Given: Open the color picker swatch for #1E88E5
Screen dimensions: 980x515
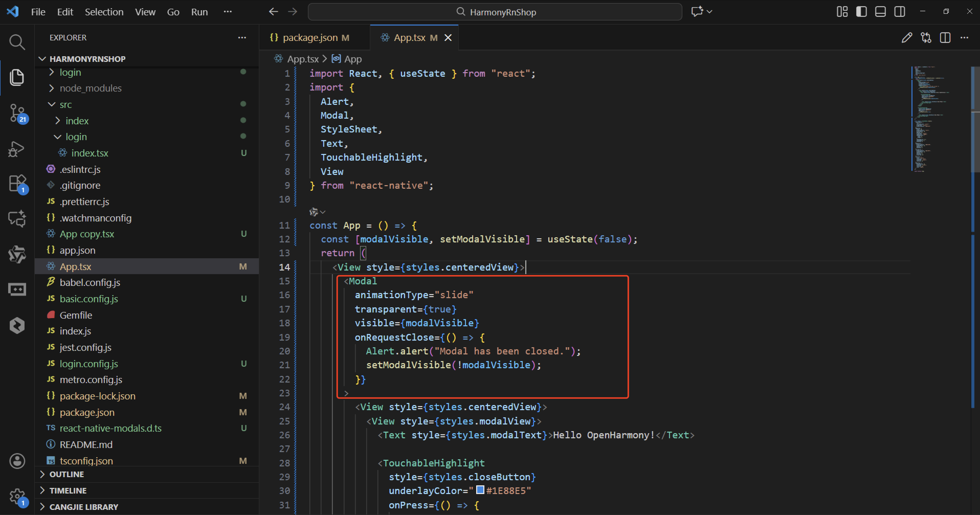Looking at the screenshot, I should click(x=480, y=490).
